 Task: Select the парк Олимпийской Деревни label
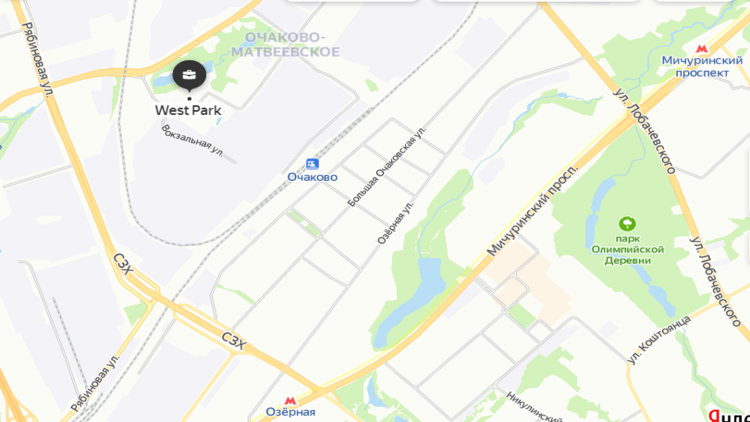click(628, 249)
